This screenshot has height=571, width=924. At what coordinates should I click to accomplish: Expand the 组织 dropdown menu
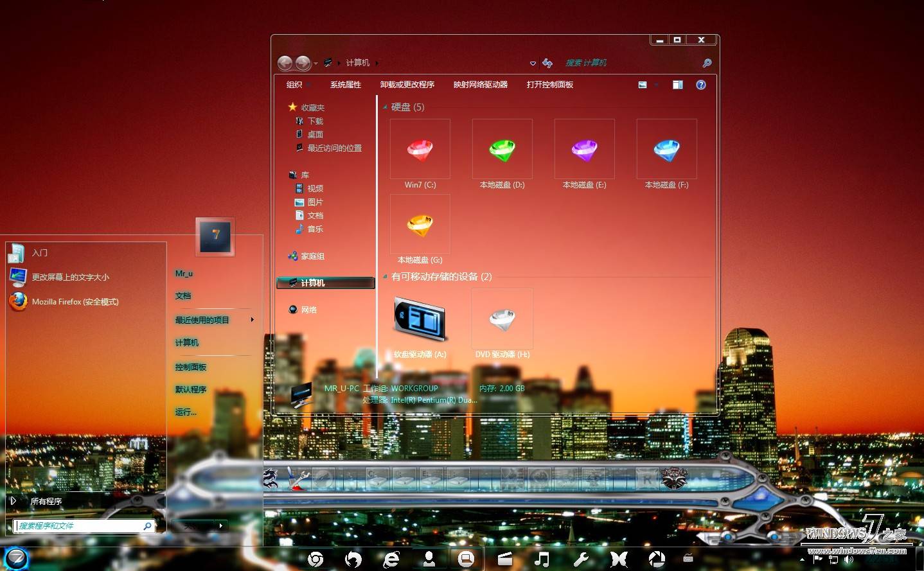[x=298, y=84]
